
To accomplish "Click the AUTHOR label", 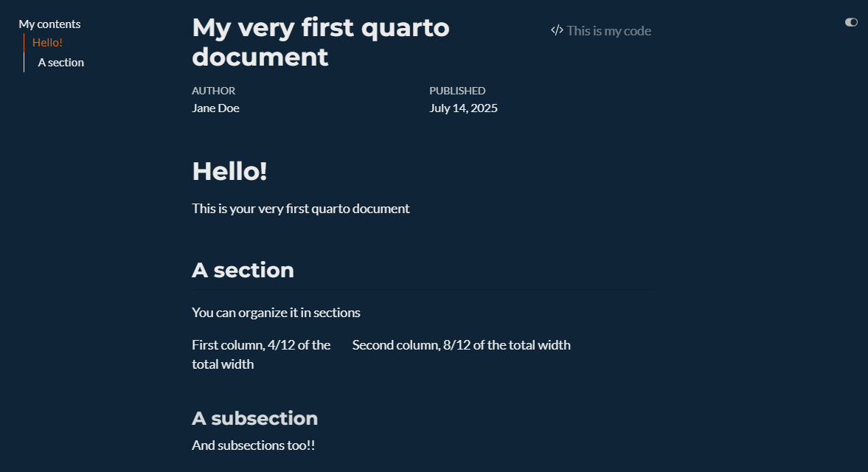I will coord(213,91).
